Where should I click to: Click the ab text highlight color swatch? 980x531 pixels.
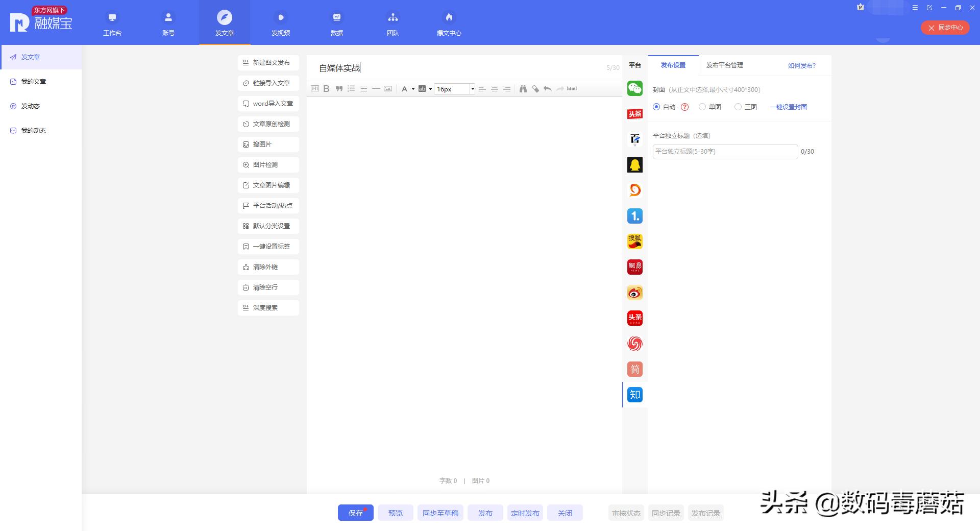[x=422, y=89]
